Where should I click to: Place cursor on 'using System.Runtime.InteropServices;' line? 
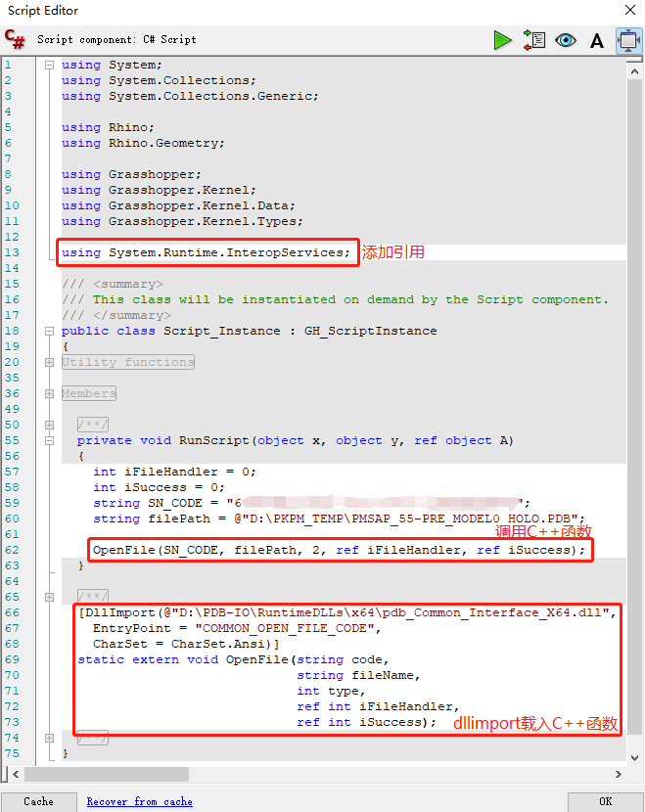pos(207,252)
